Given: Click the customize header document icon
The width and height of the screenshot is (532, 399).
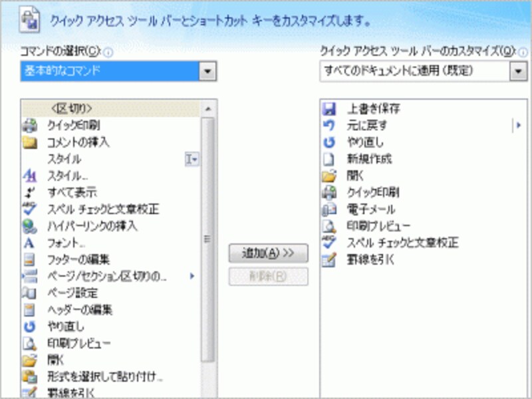Looking at the screenshot, I should (29, 20).
